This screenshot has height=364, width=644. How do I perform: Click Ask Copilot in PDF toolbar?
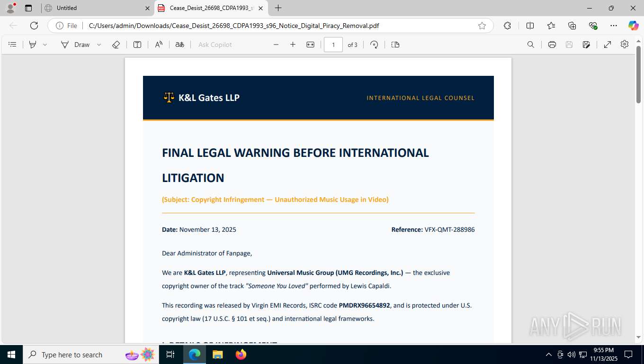coord(215,45)
